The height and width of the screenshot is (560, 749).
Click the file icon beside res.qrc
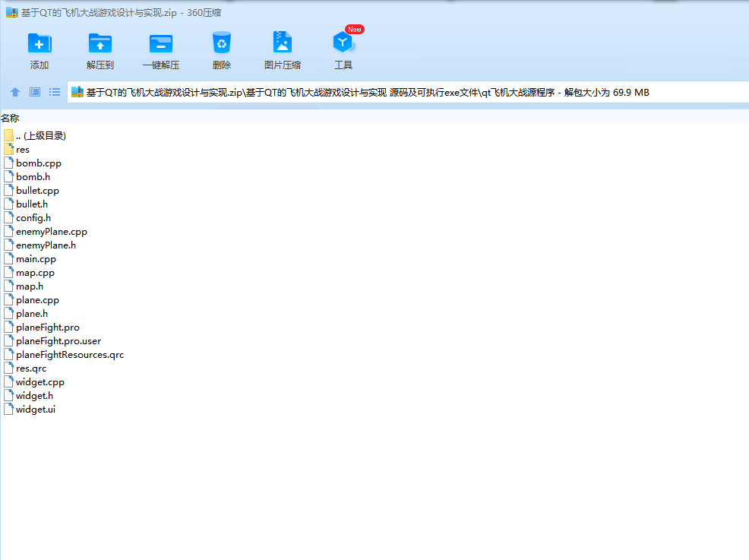8,369
